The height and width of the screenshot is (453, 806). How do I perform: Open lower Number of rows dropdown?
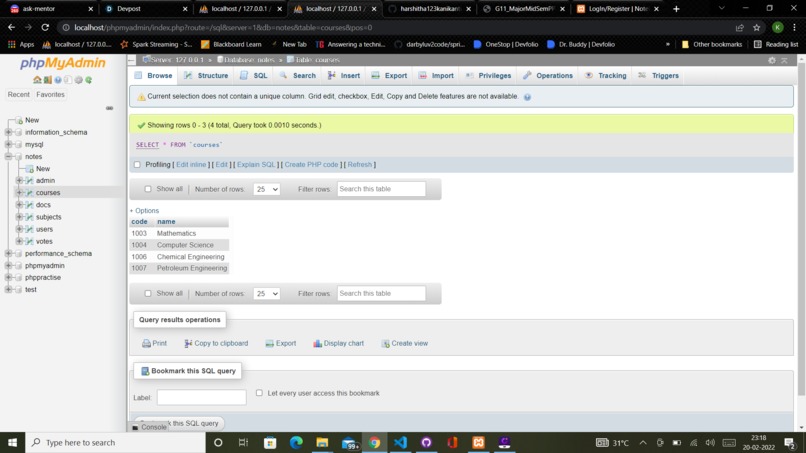tap(266, 294)
